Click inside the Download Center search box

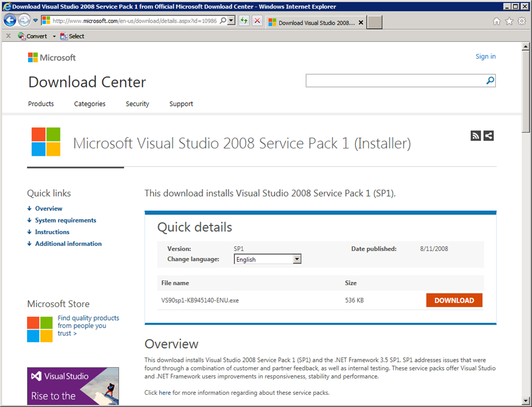pyautogui.click(x=395, y=81)
